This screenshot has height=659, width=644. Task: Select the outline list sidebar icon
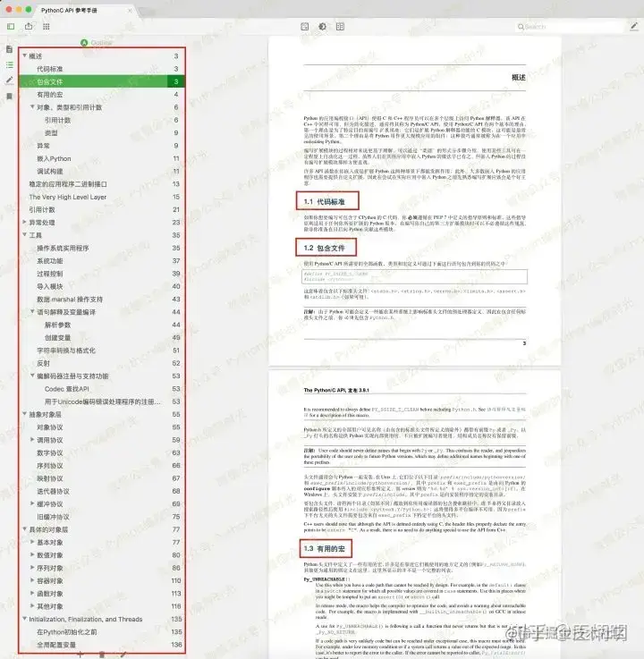coord(9,64)
